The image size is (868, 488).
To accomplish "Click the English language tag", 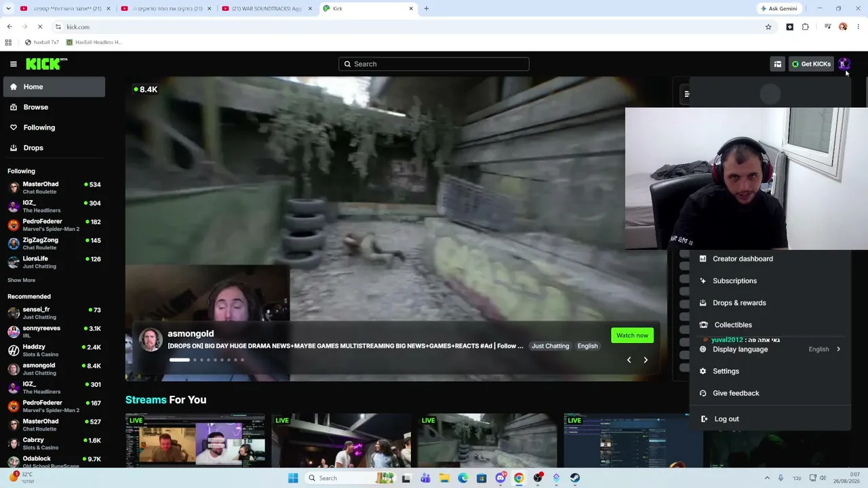I will point(587,346).
